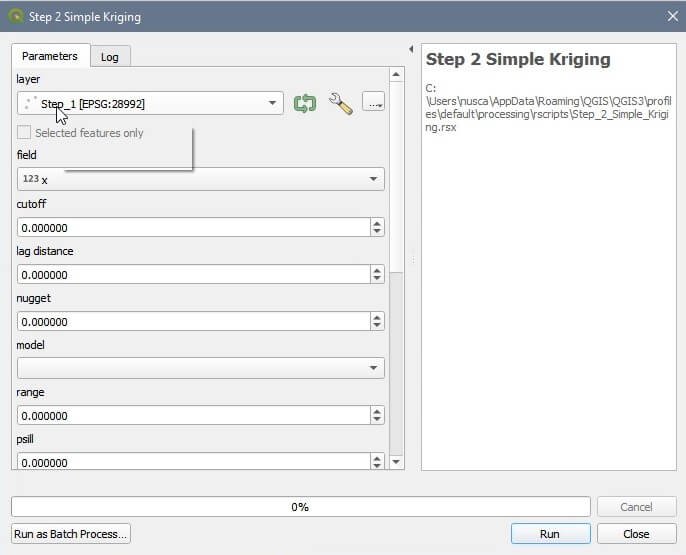Screen dimensions: 686x555
Task: Increase range with the up arrow
Action: click(377, 411)
